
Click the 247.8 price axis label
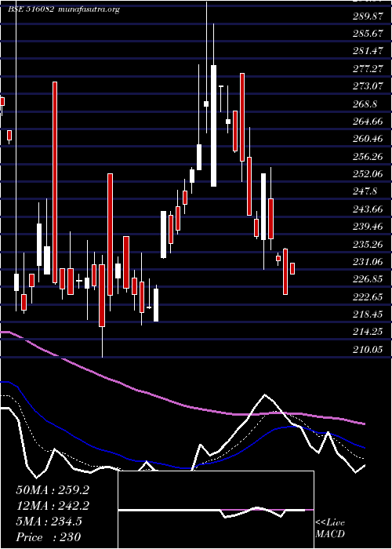[365, 191]
